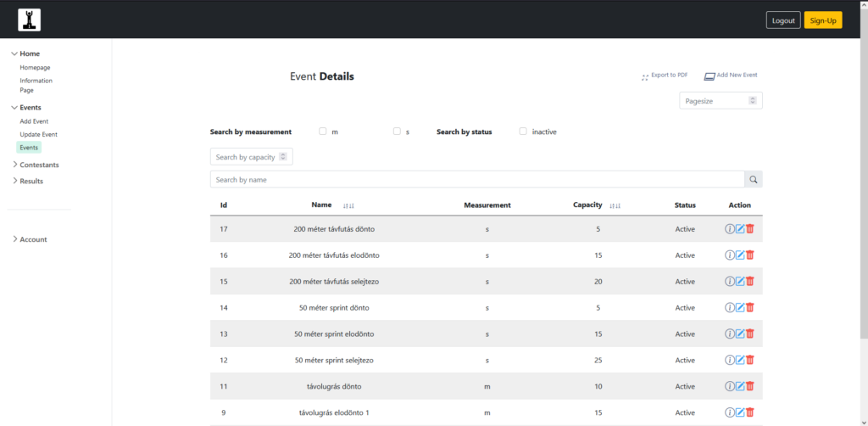Click the yellow Sign-Up button
Screen dimensions: 868x426
(x=823, y=20)
